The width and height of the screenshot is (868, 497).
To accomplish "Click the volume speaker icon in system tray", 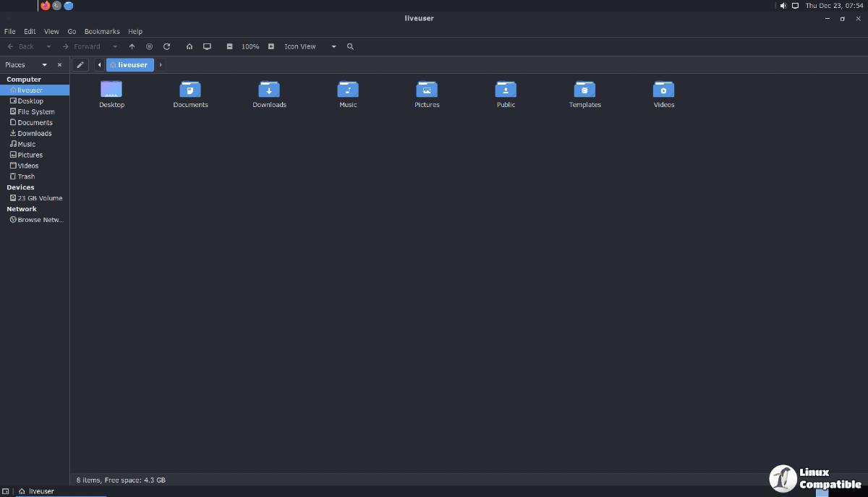I will coord(783,6).
